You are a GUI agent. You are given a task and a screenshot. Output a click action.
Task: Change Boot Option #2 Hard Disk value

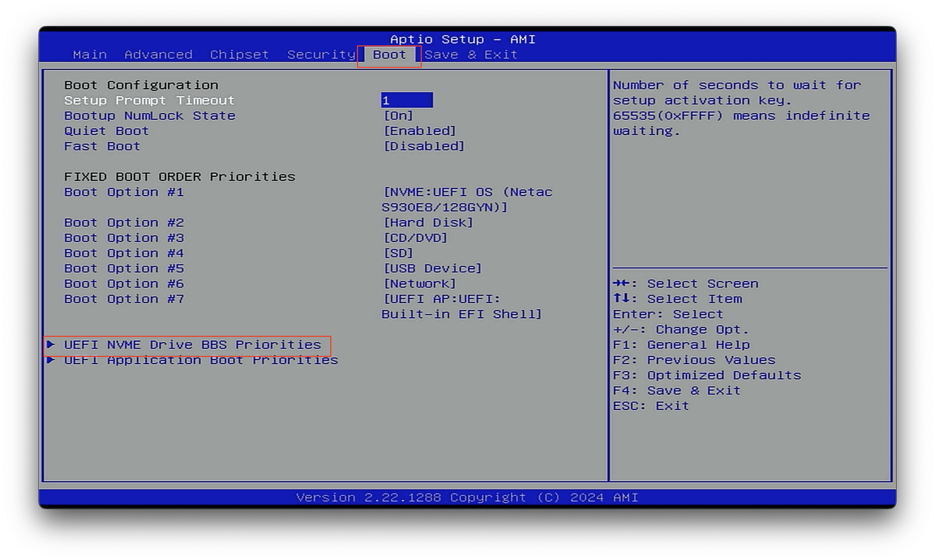[428, 222]
